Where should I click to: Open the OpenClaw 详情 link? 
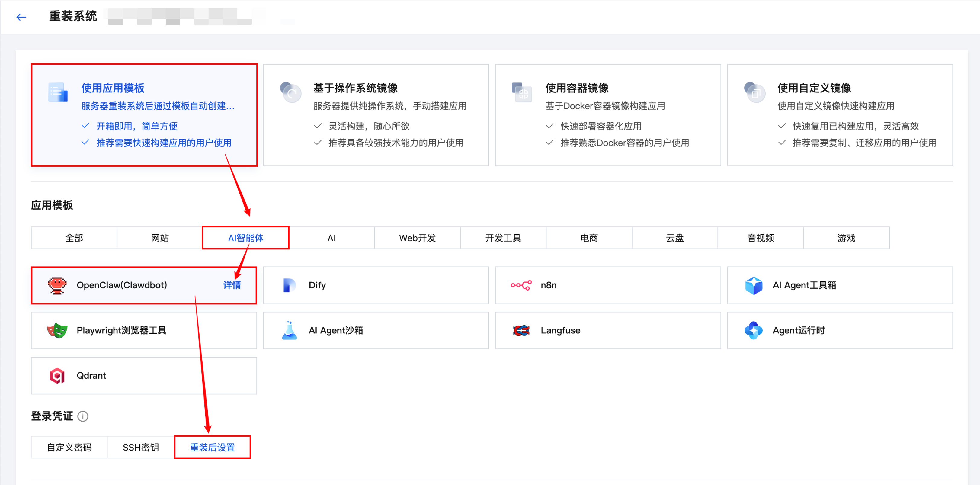(x=232, y=285)
